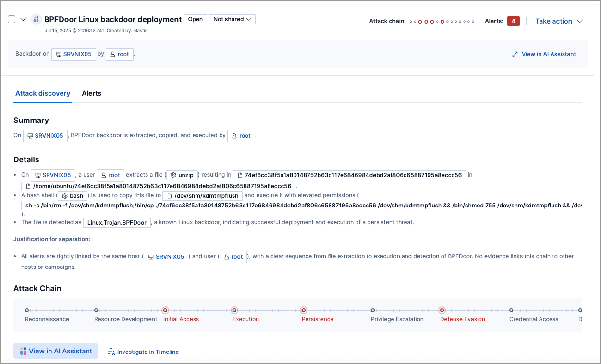Click the Open status badge
The height and width of the screenshot is (364, 601).
click(195, 19)
